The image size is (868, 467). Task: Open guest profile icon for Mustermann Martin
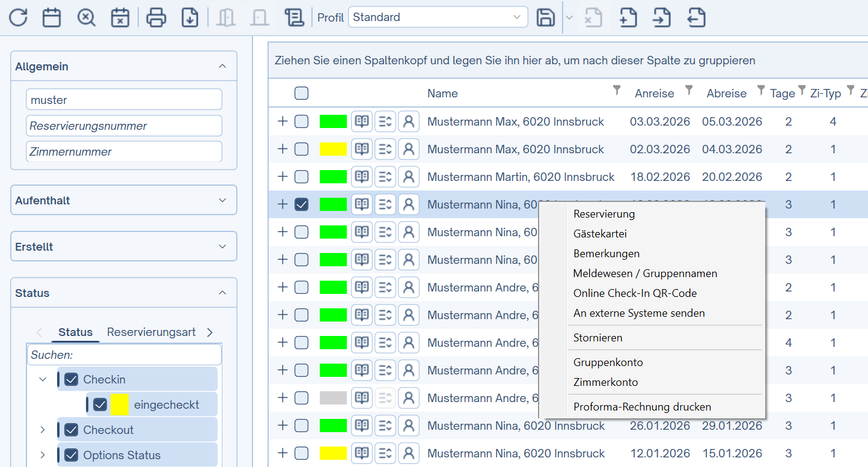click(409, 177)
